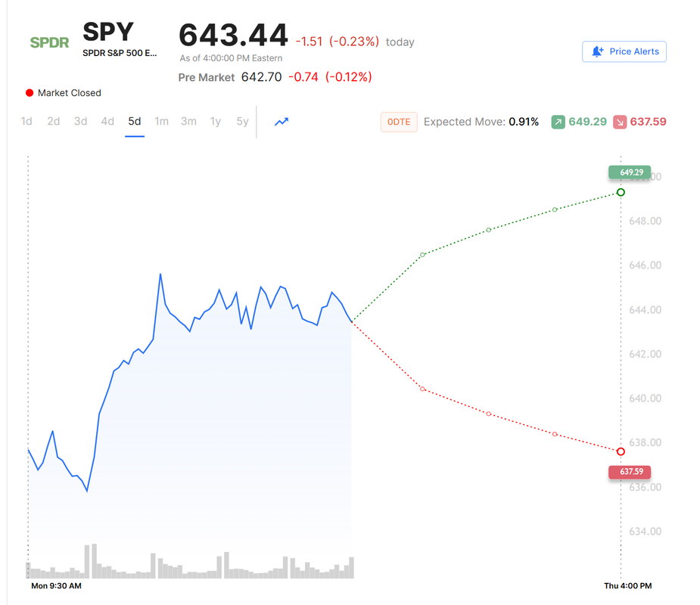Select the 3d chart range
700x605 pixels.
pyautogui.click(x=80, y=121)
